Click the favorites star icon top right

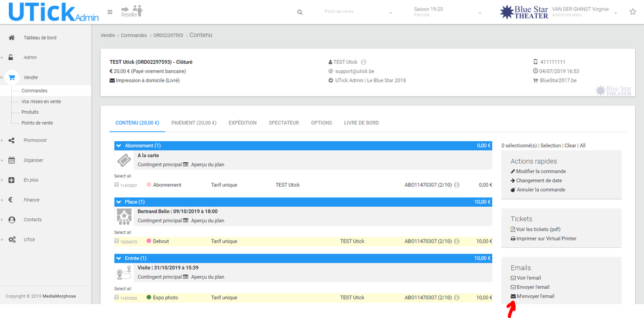click(x=632, y=12)
